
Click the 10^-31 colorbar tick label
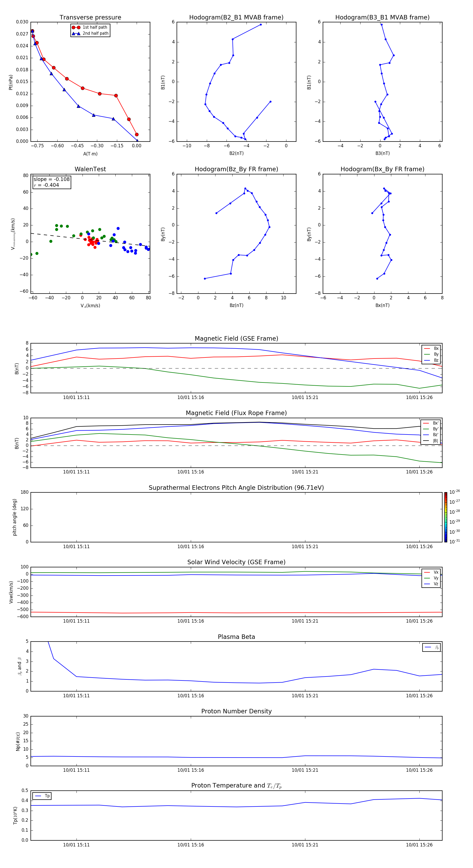(455, 542)
